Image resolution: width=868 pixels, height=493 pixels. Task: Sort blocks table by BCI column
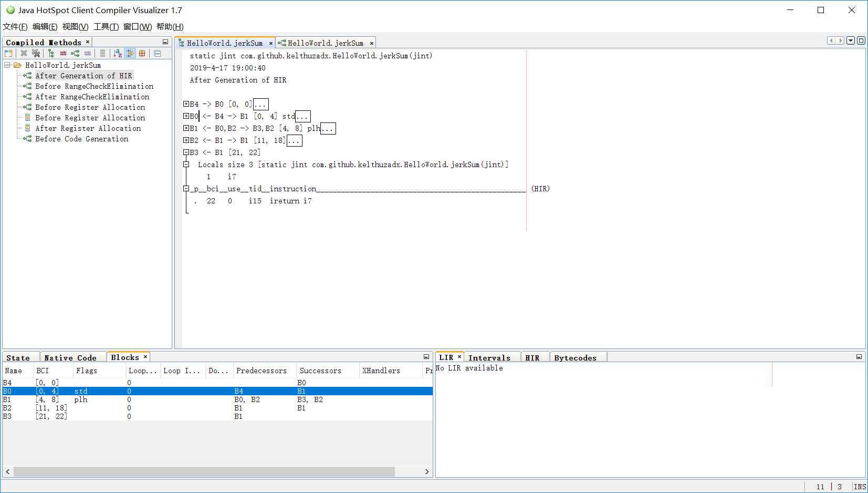coord(53,371)
